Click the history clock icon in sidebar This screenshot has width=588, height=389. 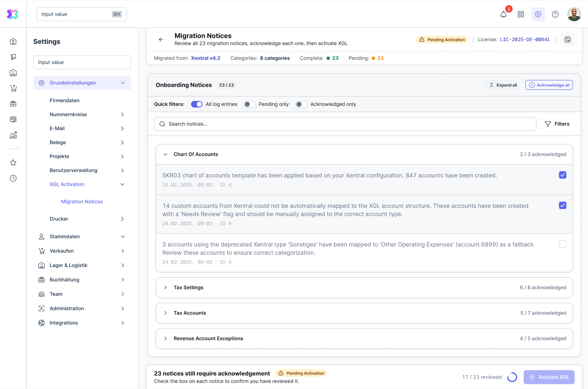click(13, 178)
